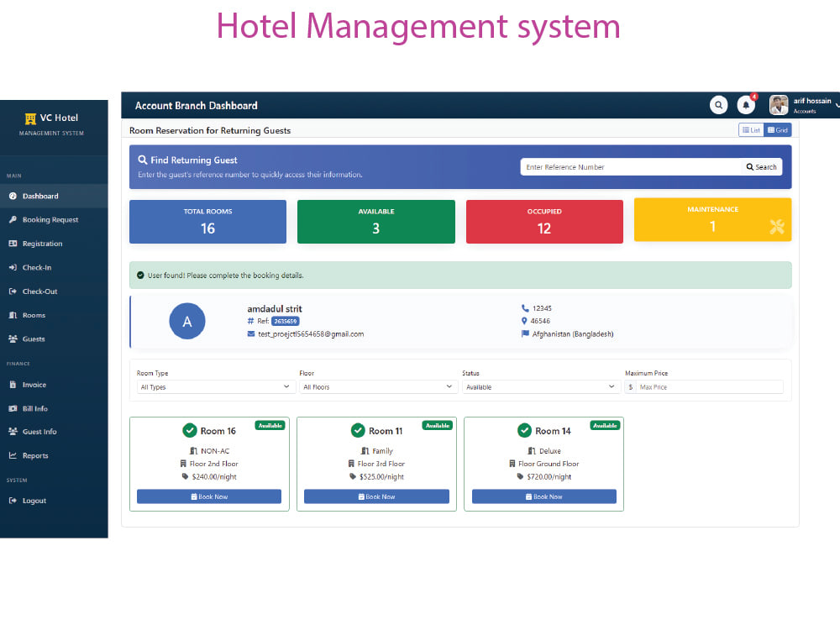Screen dimensions: 840x630
Task: Click Available badge on Room 11
Action: (x=438, y=425)
